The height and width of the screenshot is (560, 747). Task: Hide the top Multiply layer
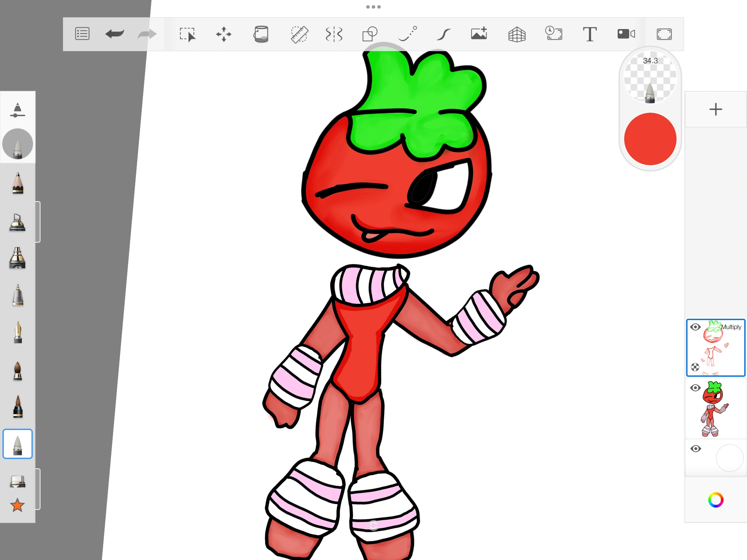pos(695,327)
